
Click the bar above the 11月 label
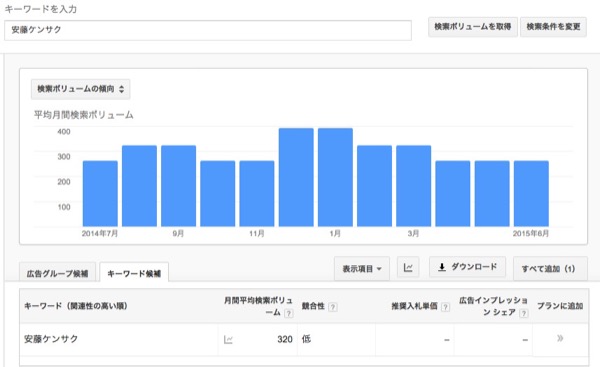[257, 194]
